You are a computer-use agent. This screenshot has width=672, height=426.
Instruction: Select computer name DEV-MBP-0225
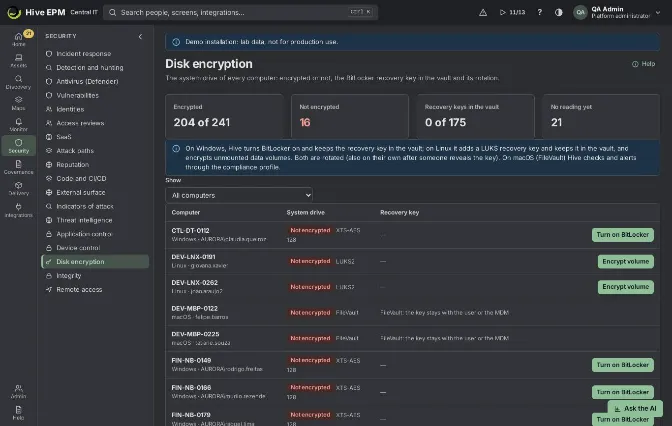click(x=195, y=334)
